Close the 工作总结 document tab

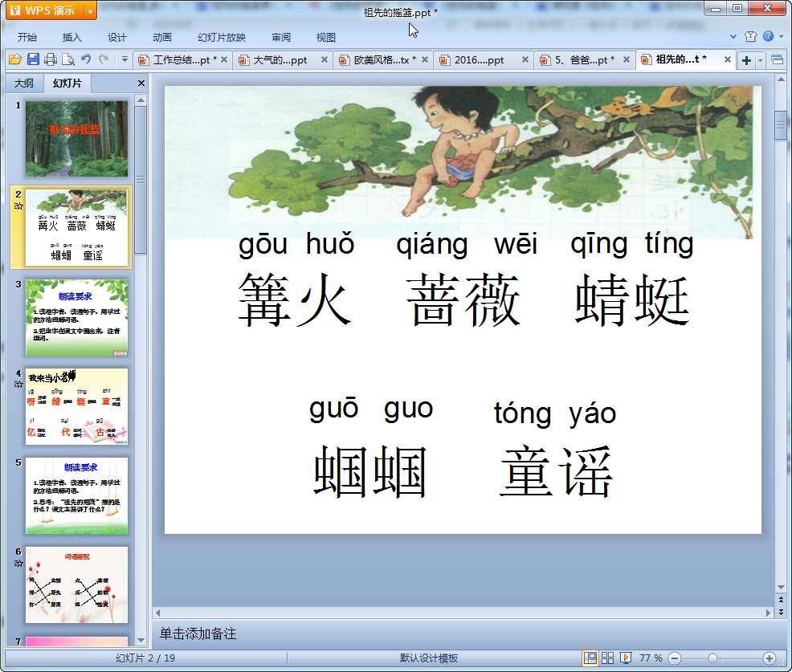tap(224, 59)
